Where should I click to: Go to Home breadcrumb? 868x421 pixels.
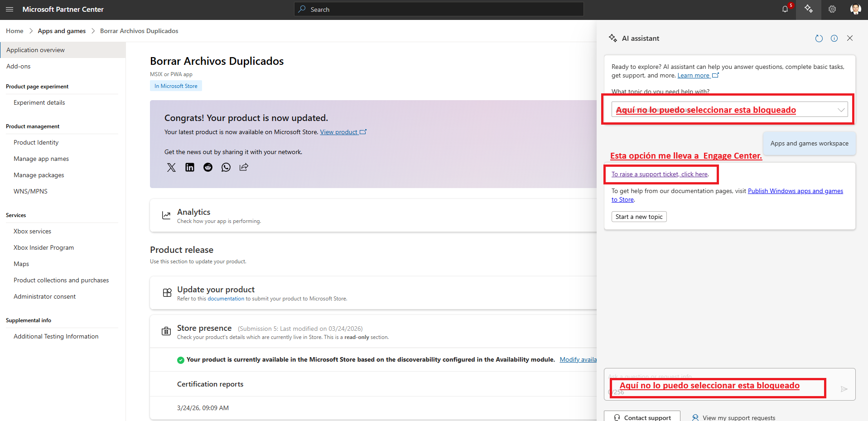[x=14, y=31]
